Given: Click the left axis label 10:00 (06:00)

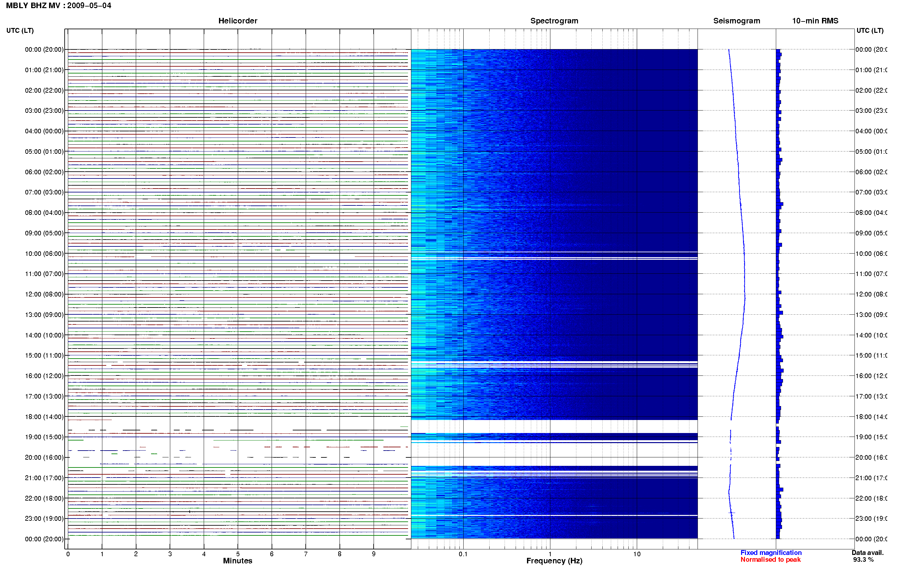Looking at the screenshot, I should pos(44,254).
